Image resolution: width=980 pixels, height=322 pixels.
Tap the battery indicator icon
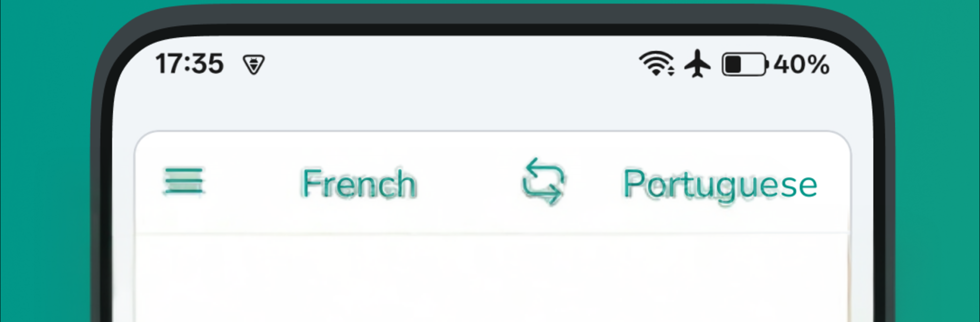[745, 64]
